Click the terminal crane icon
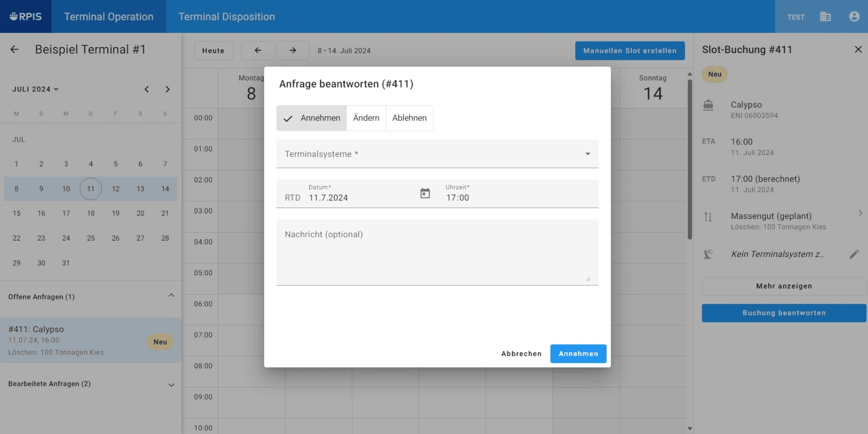This screenshot has width=868, height=434. tap(708, 254)
